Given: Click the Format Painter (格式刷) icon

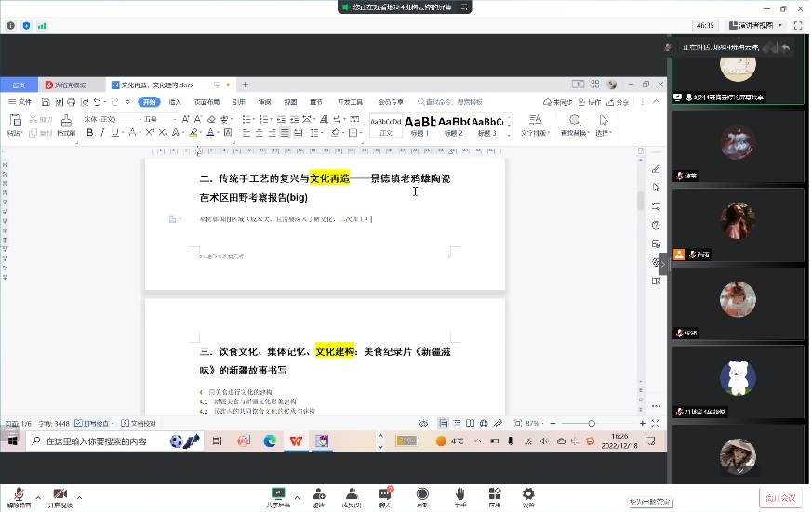Looking at the screenshot, I should pos(65,124).
